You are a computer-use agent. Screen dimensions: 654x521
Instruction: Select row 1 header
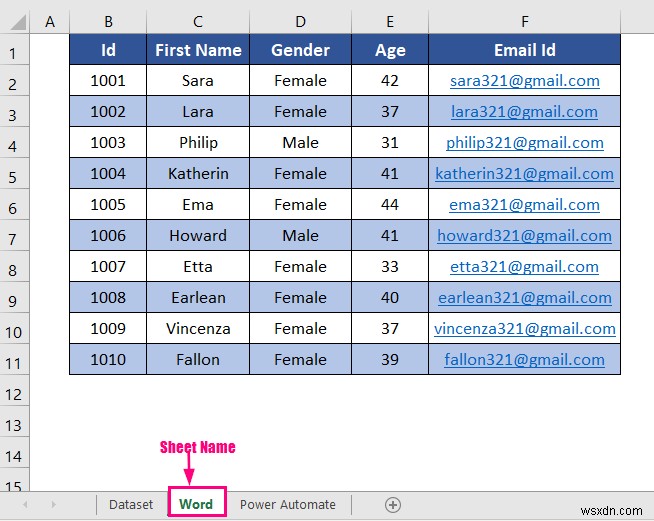tap(14, 50)
